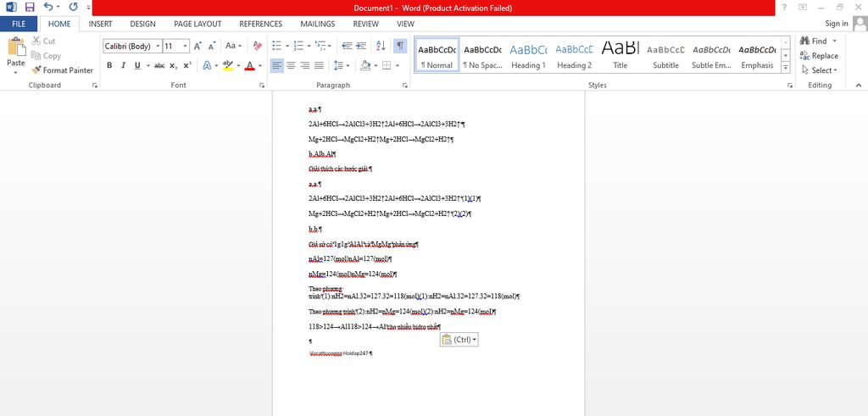Justify the paragraph text
Screen dimensions: 868x416
tap(319, 65)
